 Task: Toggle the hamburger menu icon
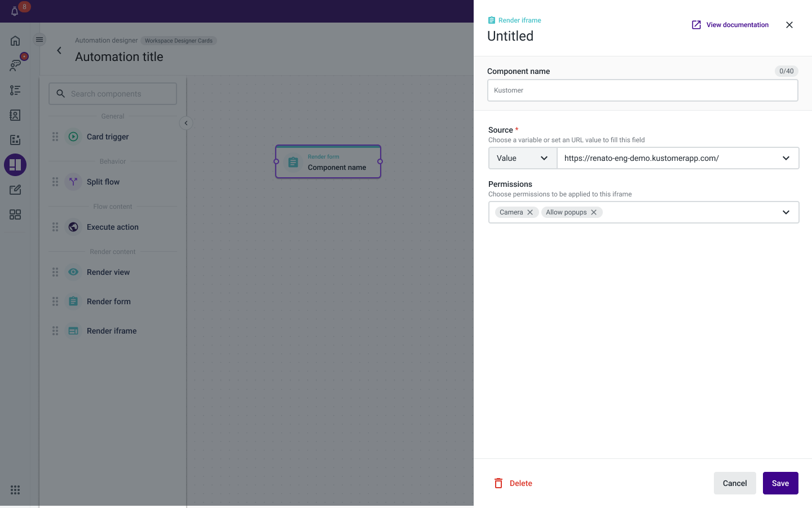click(x=39, y=40)
